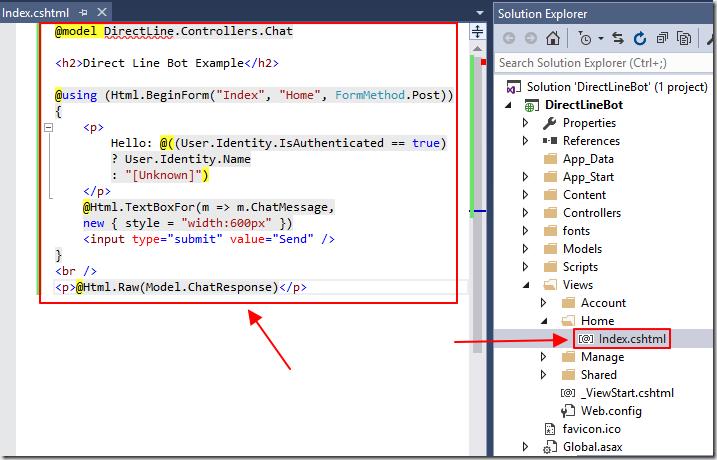
Task: Collapse the Views folder
Action: point(526,285)
